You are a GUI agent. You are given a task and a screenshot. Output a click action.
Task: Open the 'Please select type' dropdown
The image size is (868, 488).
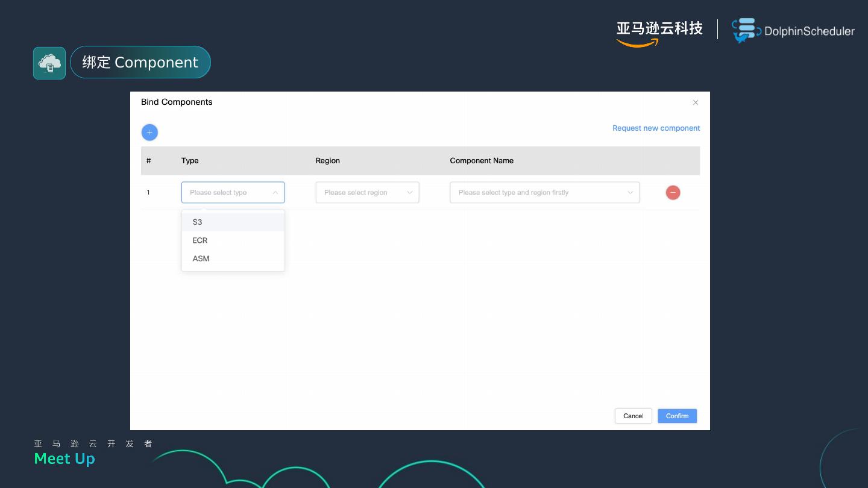point(226,193)
